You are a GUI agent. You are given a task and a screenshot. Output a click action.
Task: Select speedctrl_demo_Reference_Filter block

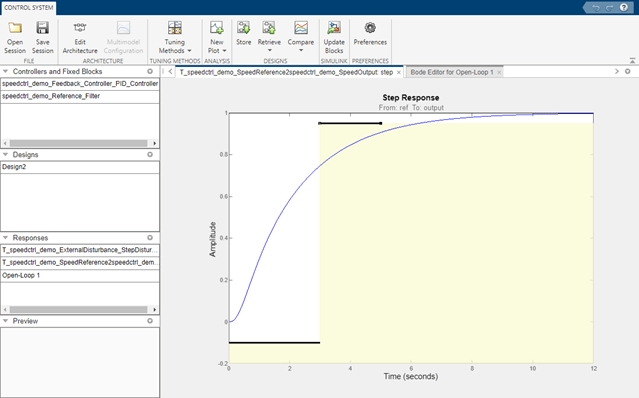[80, 96]
